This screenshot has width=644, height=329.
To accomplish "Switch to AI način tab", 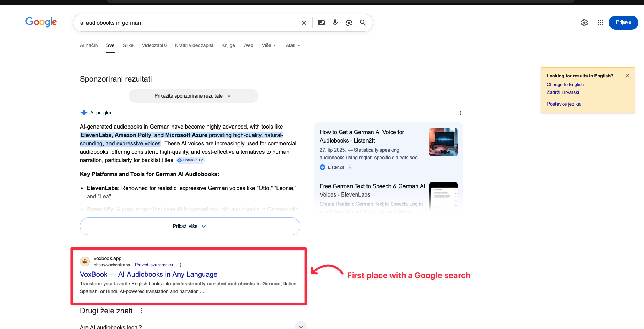I will click(x=89, y=45).
